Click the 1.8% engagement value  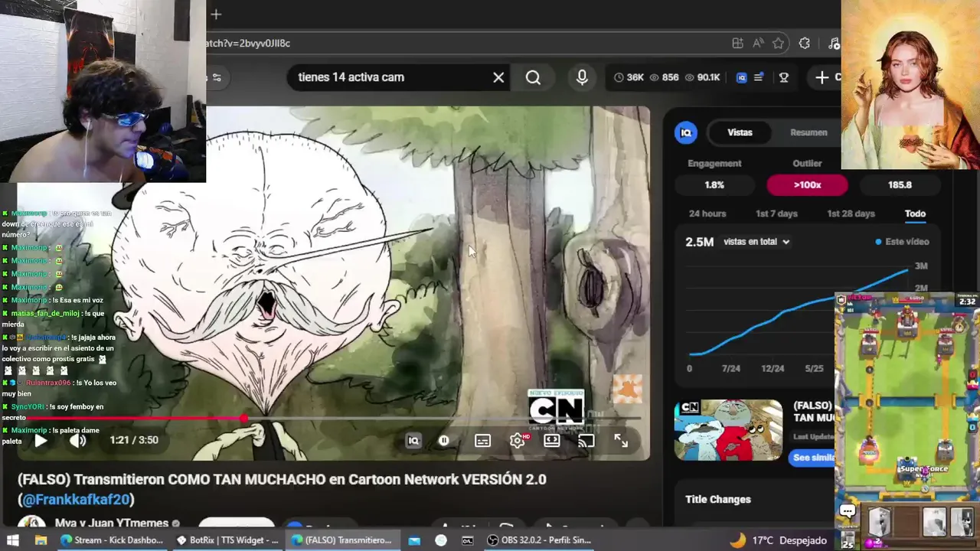click(x=714, y=184)
